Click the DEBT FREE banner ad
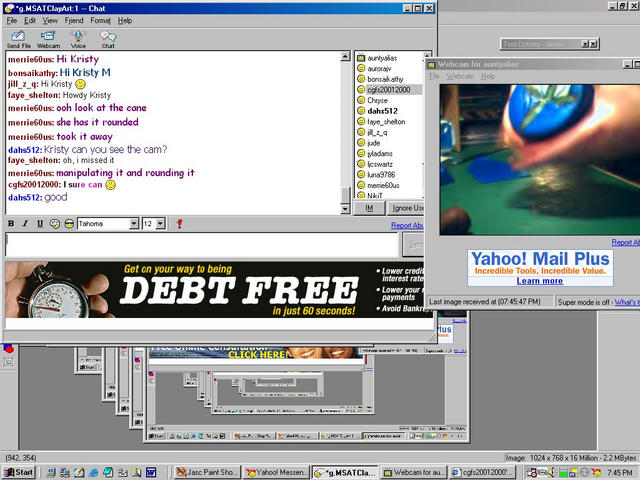 [x=215, y=290]
